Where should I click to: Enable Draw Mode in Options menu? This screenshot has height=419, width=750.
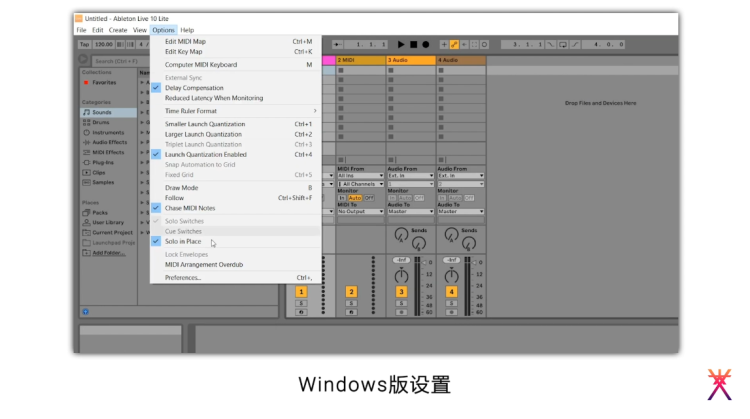235,188
